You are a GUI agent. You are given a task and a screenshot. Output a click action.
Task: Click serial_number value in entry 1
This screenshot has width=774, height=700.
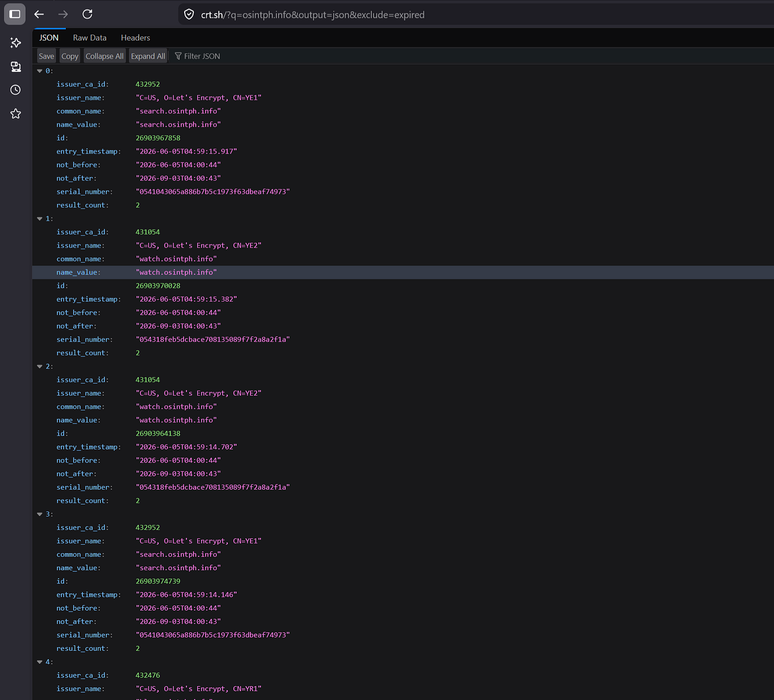(x=213, y=339)
